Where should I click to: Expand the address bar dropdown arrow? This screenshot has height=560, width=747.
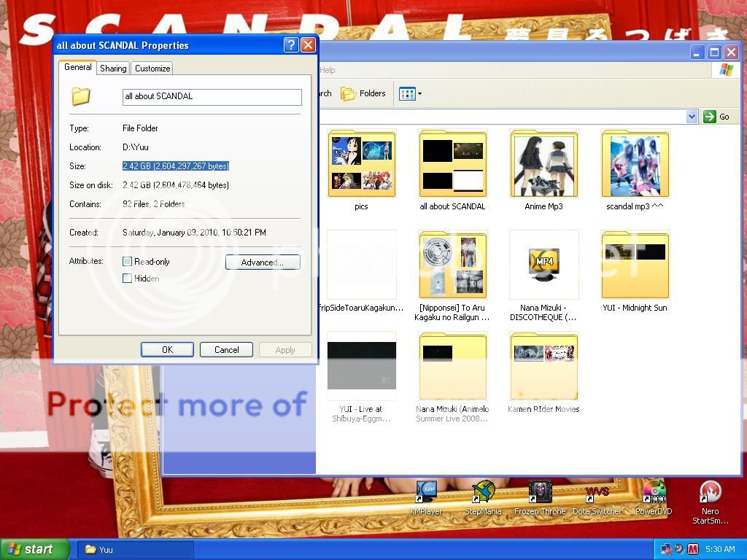coord(692,117)
